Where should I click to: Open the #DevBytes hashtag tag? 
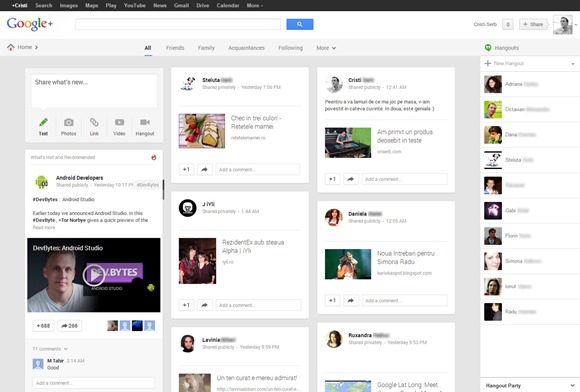pos(148,185)
